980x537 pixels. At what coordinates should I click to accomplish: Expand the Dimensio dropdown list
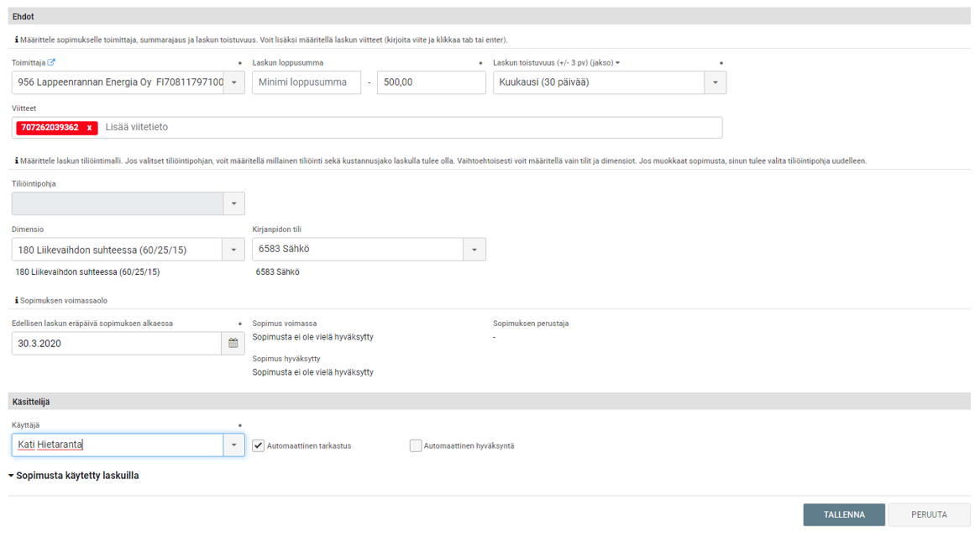[233, 250]
